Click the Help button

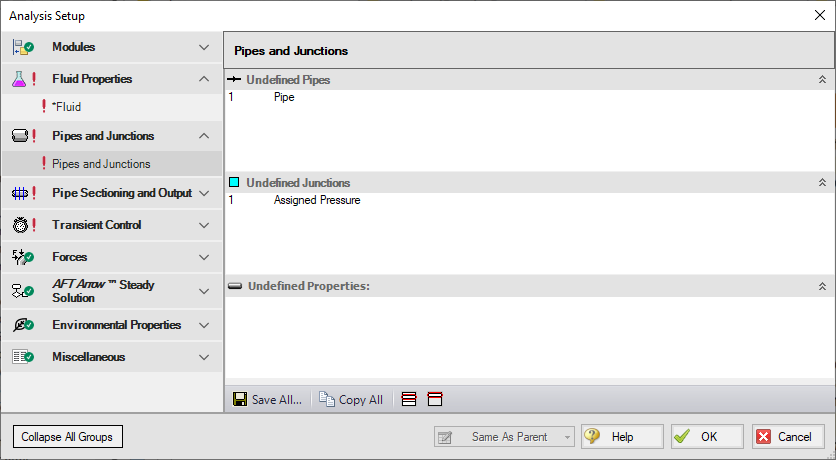coord(622,437)
